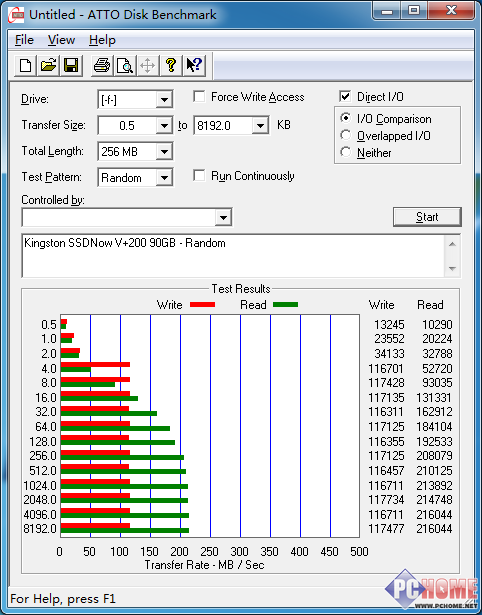Click the Test Results group heading
The height and width of the screenshot is (615, 482).
[x=241, y=289]
